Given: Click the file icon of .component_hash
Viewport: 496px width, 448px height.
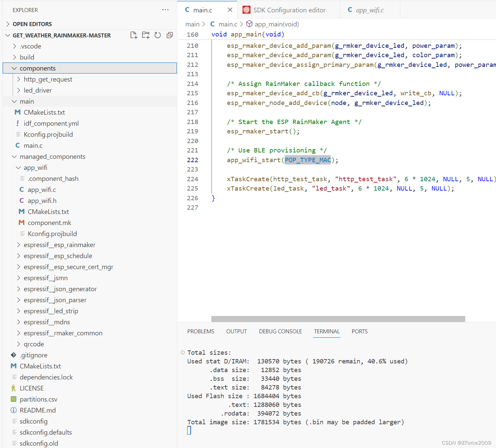Looking at the screenshot, I should 22,179.
